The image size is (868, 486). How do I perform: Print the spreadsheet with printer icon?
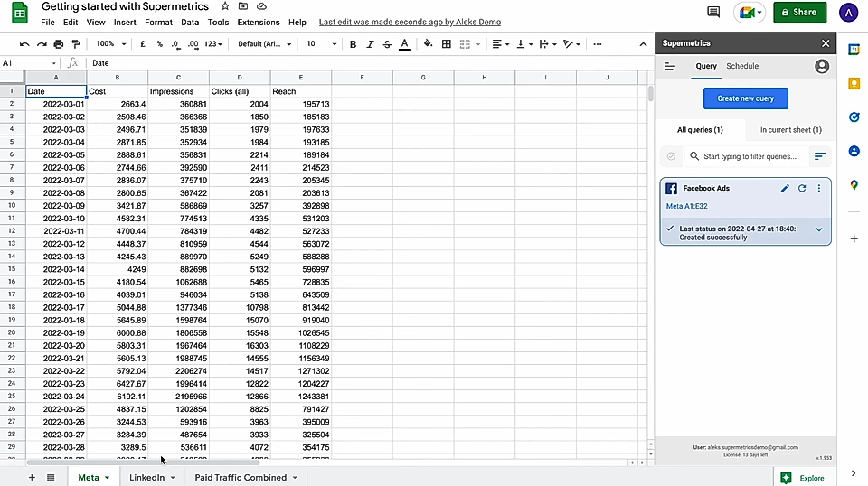click(59, 44)
